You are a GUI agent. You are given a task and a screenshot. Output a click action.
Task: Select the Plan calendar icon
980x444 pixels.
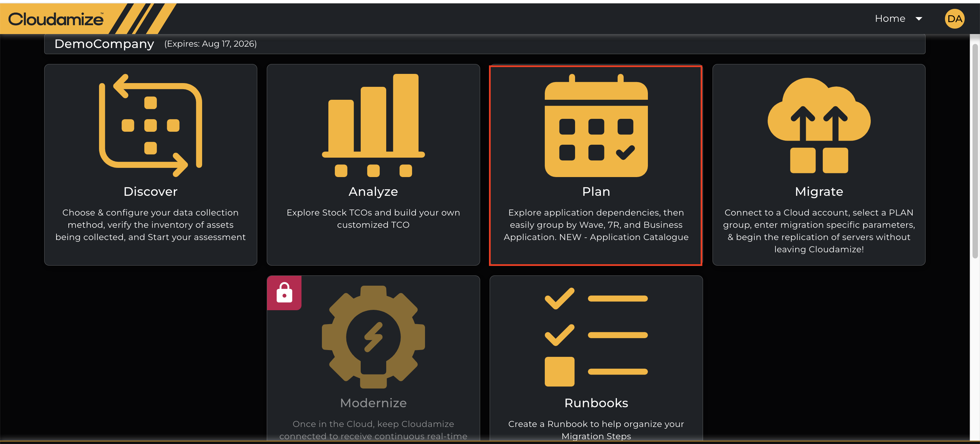click(x=596, y=125)
